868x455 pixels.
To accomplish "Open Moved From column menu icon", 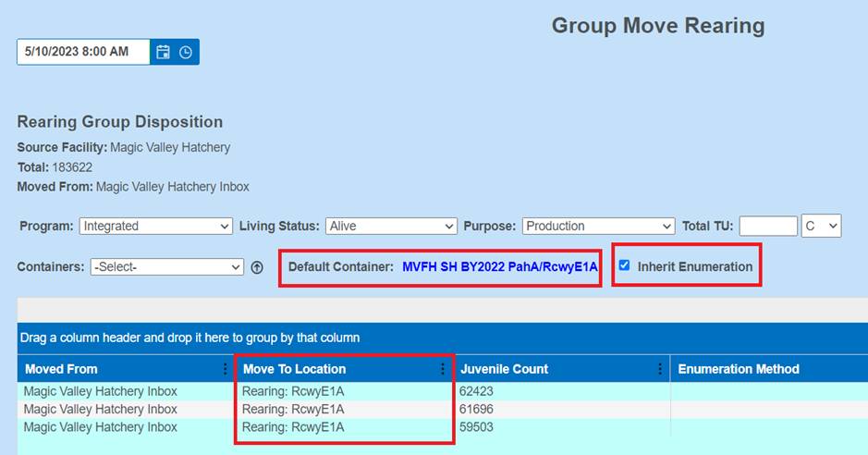I will [x=225, y=369].
